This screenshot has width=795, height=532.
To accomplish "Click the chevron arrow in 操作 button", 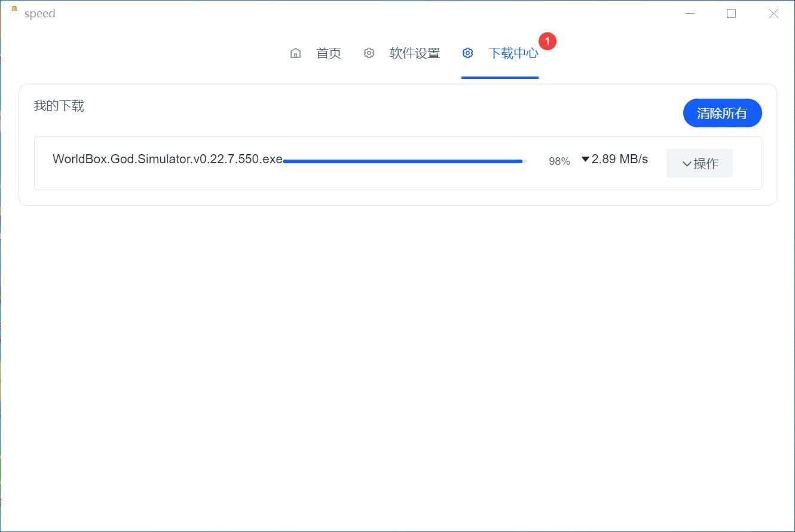I will [687, 164].
